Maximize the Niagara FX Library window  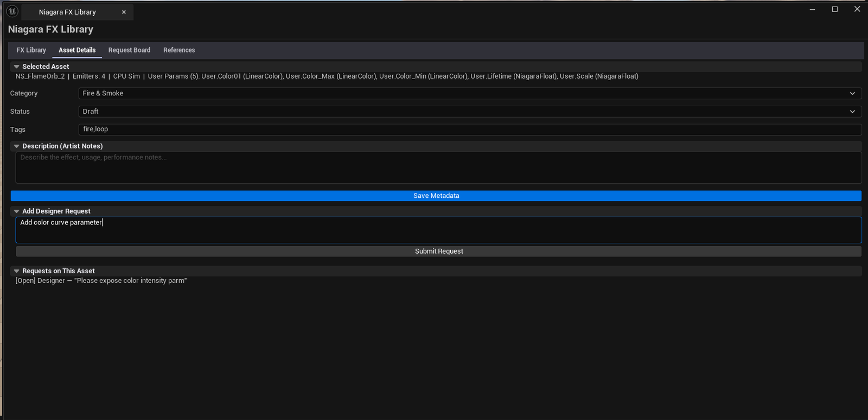coord(834,9)
